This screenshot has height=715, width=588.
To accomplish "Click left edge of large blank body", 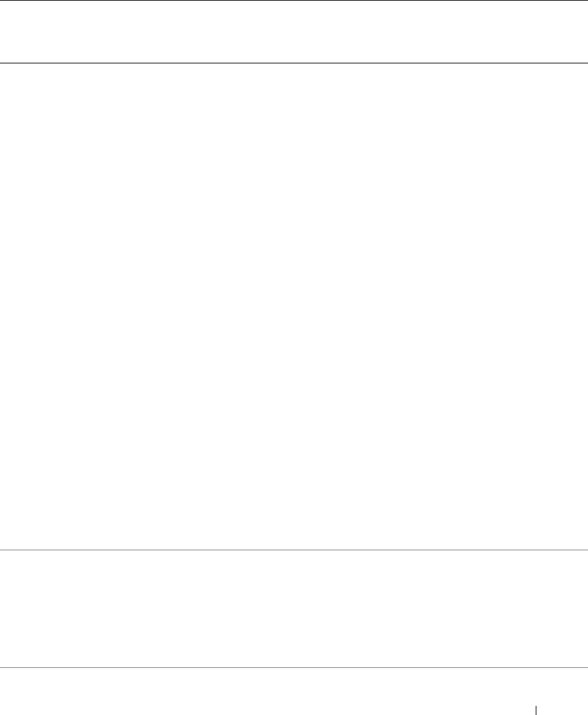I will (13, 306).
